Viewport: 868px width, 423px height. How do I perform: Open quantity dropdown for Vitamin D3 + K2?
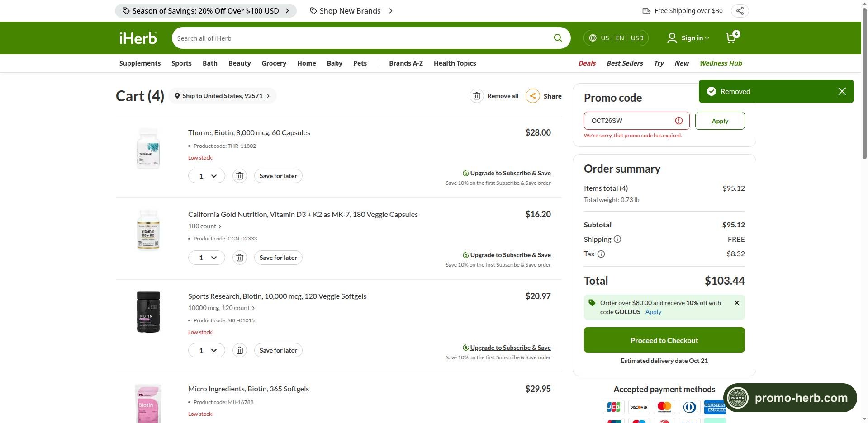207,258
